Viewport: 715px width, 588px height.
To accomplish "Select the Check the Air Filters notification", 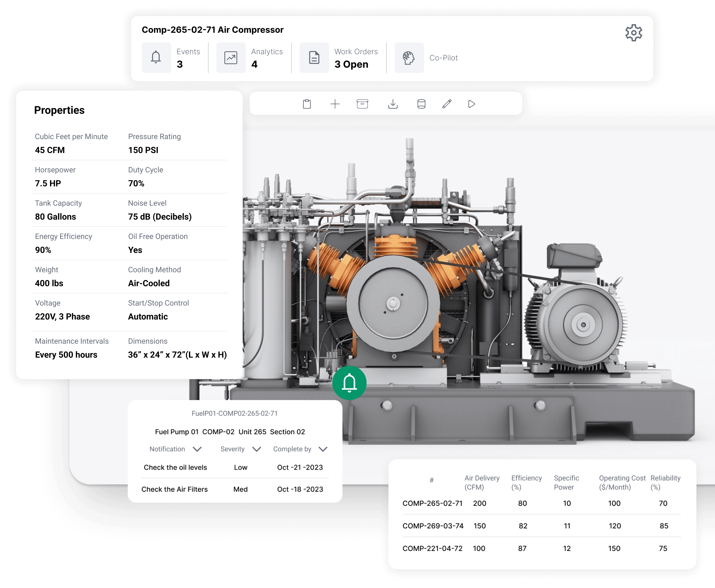I will point(174,489).
